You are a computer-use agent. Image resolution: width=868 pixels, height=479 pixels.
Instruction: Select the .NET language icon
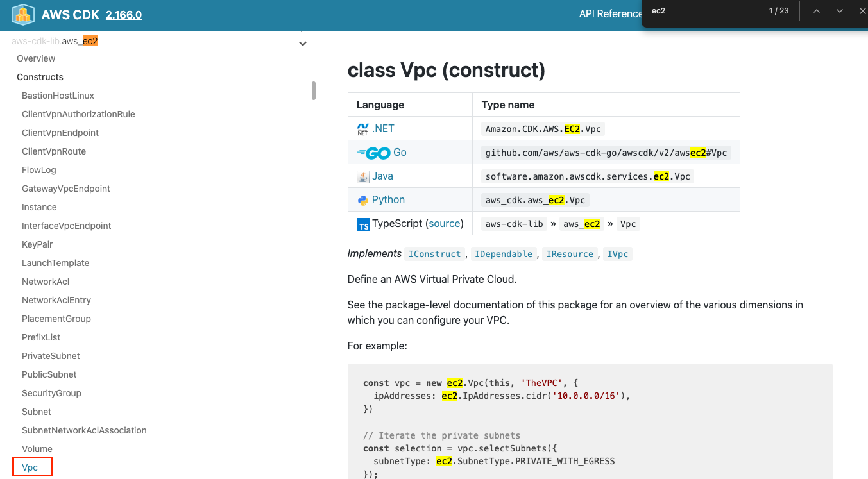click(362, 128)
